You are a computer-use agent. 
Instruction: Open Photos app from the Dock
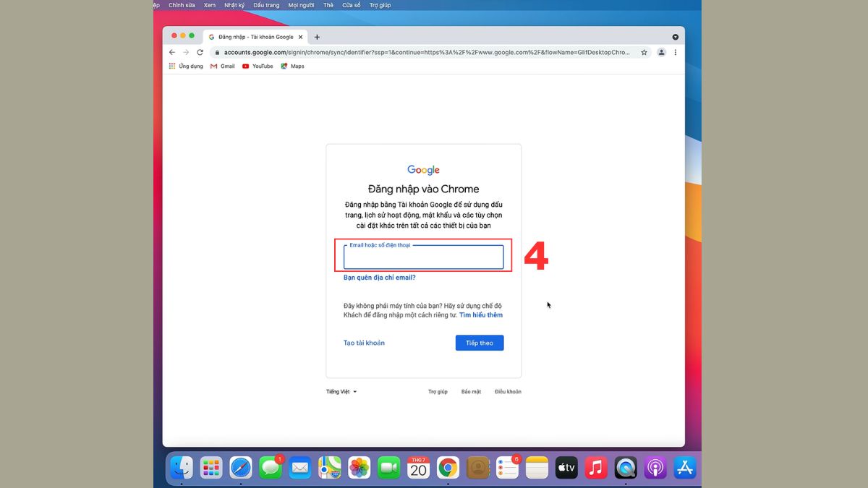(x=359, y=468)
